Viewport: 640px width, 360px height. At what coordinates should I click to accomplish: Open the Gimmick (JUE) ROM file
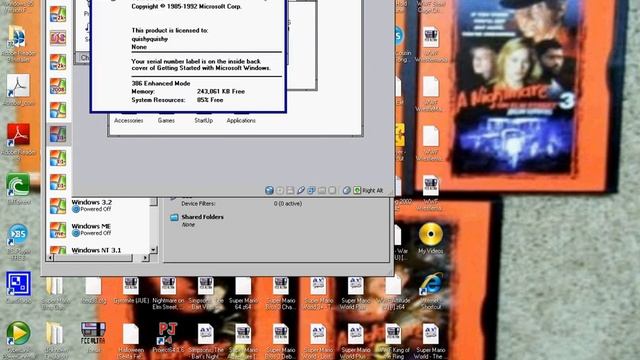point(131,290)
